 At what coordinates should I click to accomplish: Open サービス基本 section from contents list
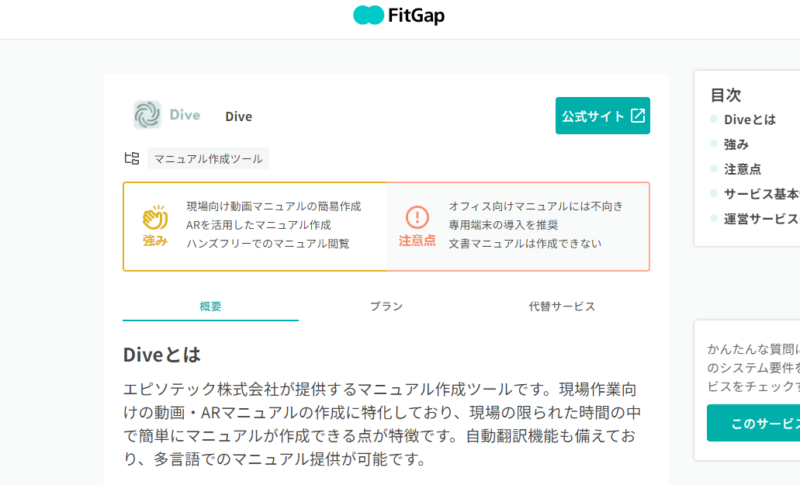[x=762, y=194]
